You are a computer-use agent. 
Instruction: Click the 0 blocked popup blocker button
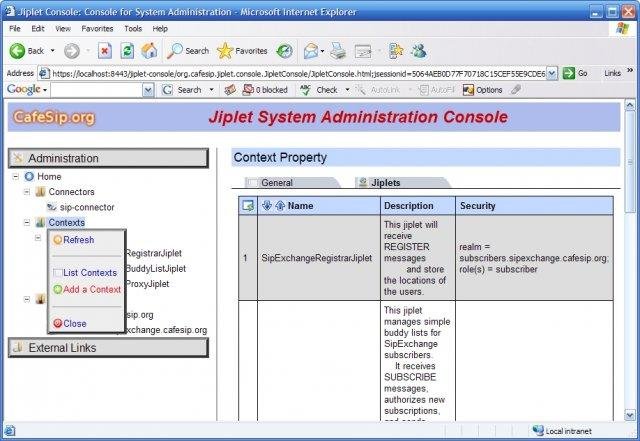(x=265, y=90)
